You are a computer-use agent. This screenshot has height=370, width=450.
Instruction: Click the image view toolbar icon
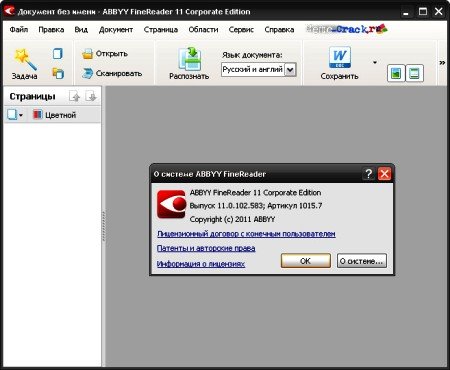396,73
